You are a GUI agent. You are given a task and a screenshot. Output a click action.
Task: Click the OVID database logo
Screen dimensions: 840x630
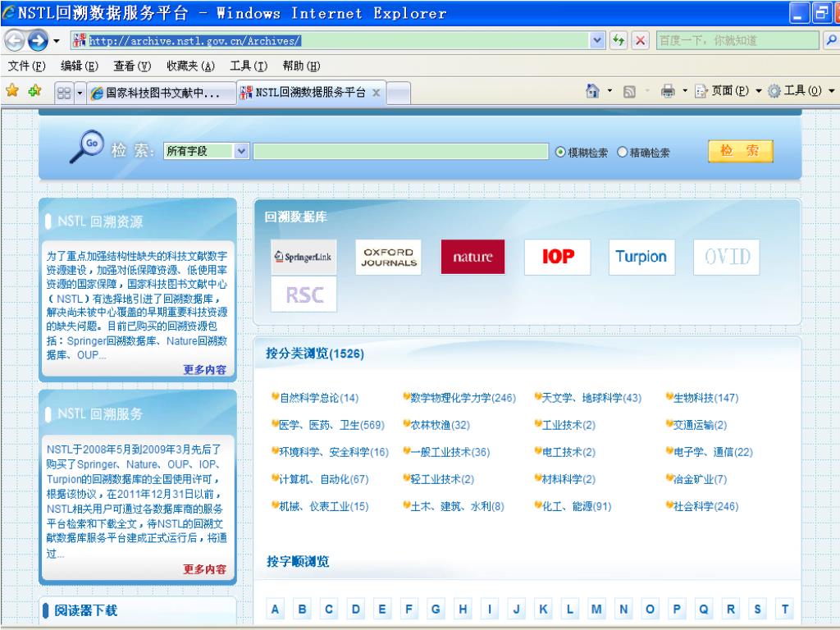point(726,257)
